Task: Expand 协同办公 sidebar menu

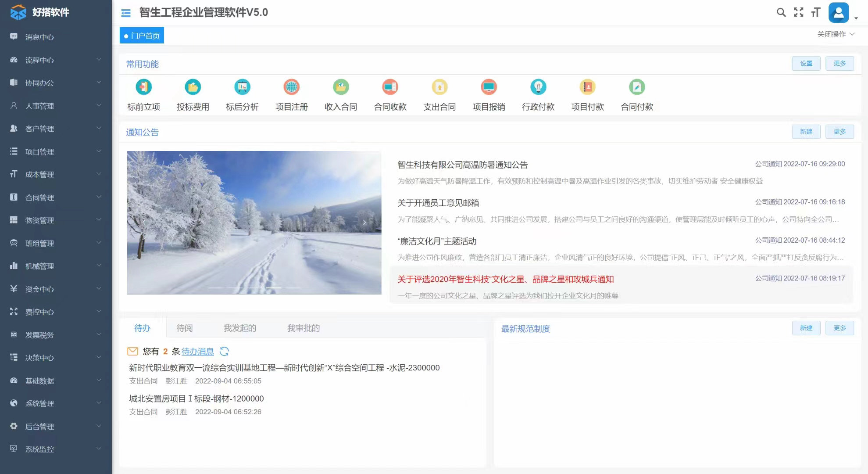Action: click(56, 83)
